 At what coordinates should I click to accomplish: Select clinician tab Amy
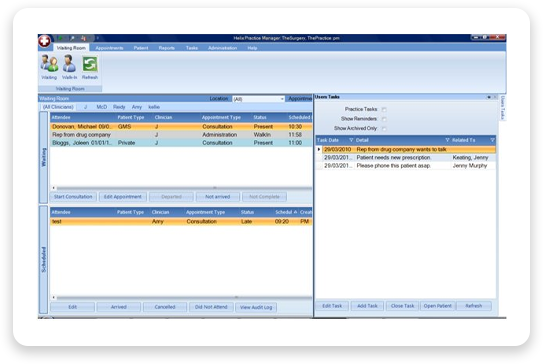point(137,107)
